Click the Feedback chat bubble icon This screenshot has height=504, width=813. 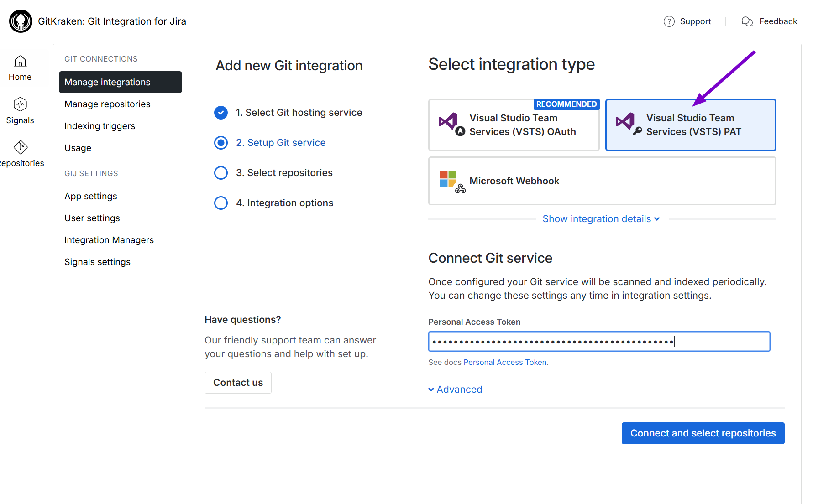(x=747, y=21)
